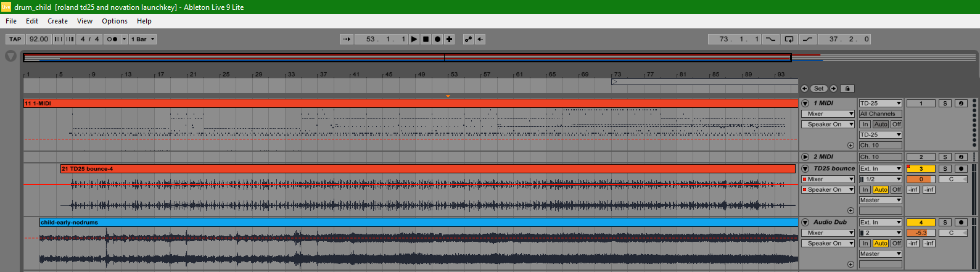
Task: Click the Lock Envelopes padlock icon
Action: click(x=847, y=89)
